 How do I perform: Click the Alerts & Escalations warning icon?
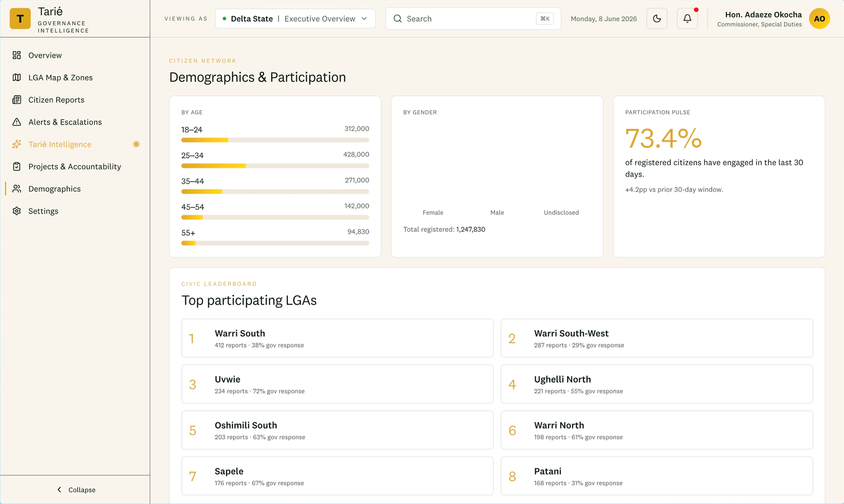point(17,122)
